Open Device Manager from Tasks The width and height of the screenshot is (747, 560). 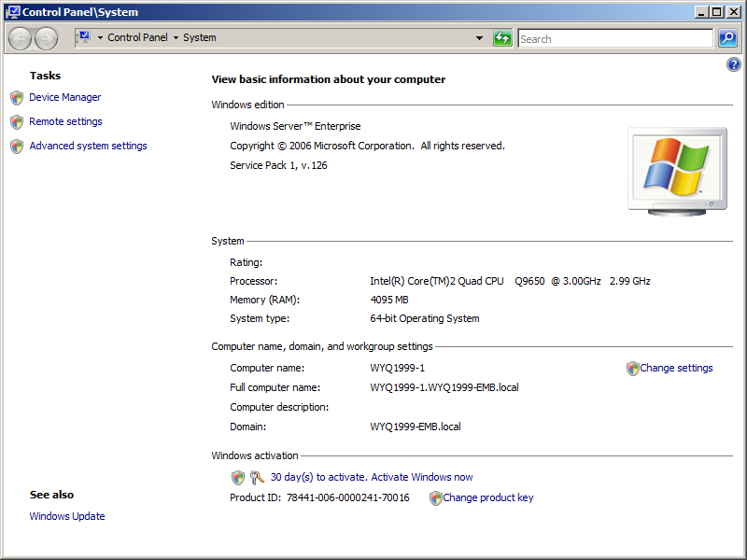click(64, 97)
